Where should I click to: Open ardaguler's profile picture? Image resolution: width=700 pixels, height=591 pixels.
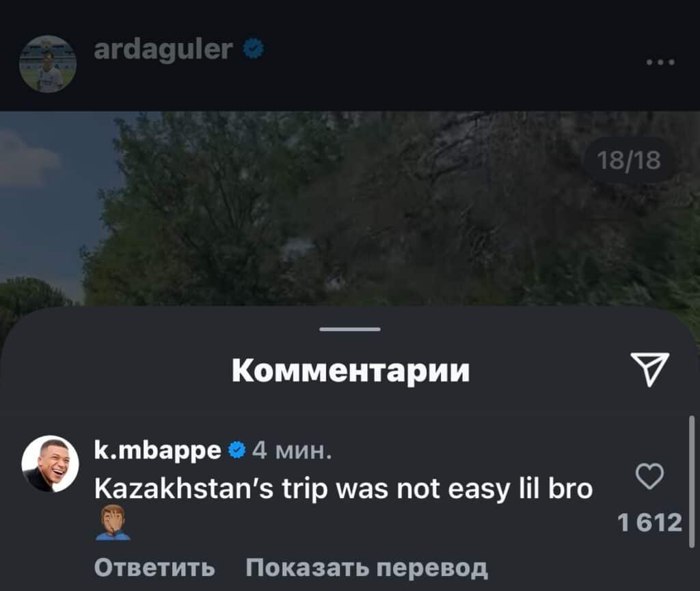(48, 64)
